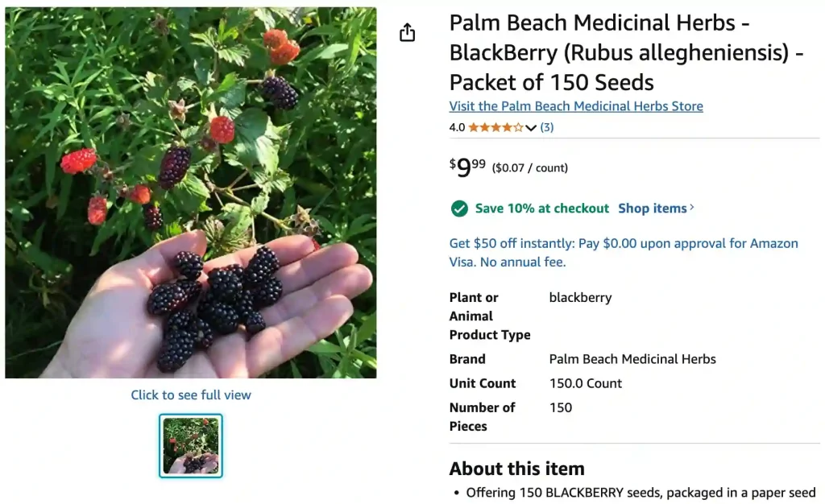Click the "Click to see full view" link

(191, 395)
